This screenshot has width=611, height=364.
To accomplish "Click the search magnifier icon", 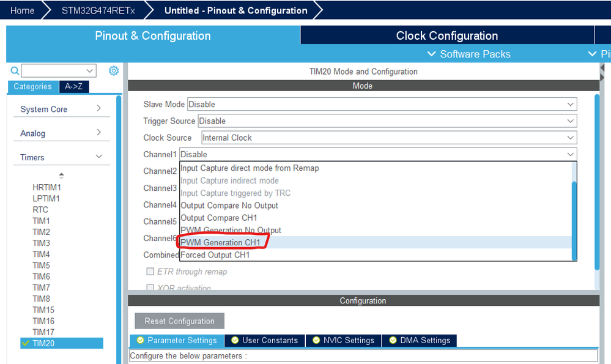I will (15, 70).
